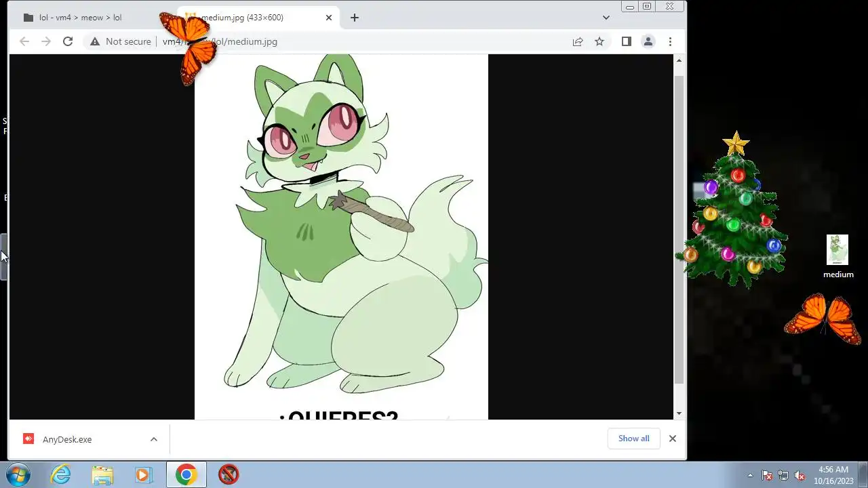Go back to previous page
The image size is (868, 488).
24,41
